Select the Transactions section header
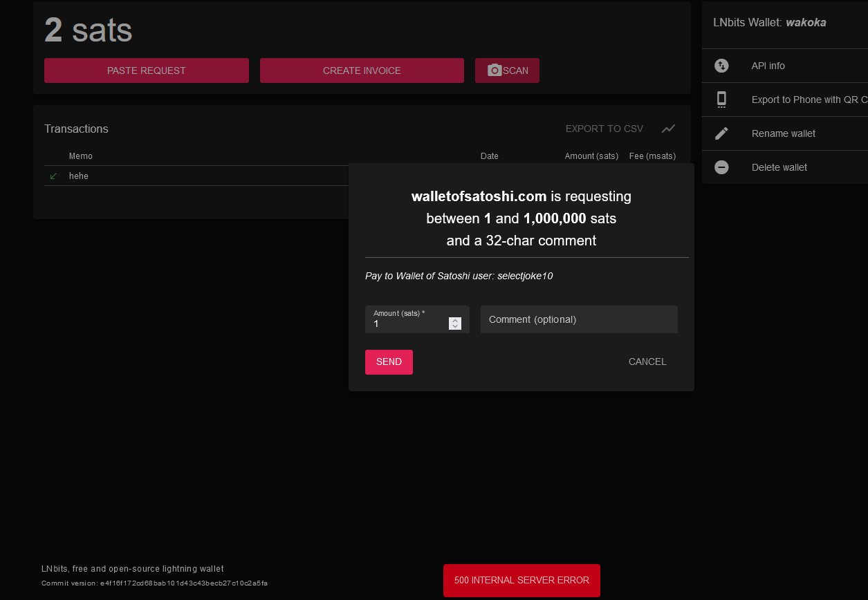This screenshot has width=868, height=600. click(x=76, y=129)
